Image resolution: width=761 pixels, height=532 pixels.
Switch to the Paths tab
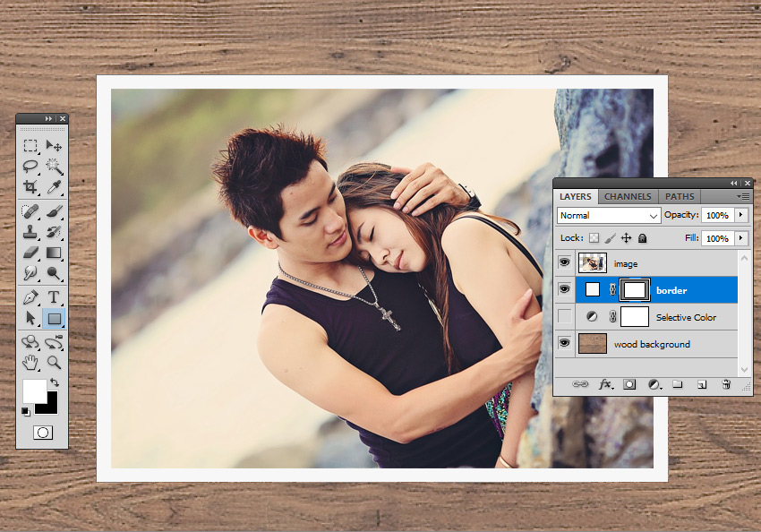click(680, 196)
